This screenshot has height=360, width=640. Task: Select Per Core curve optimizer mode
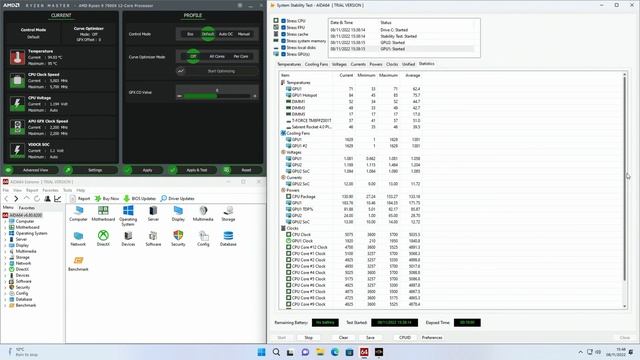pos(241,56)
